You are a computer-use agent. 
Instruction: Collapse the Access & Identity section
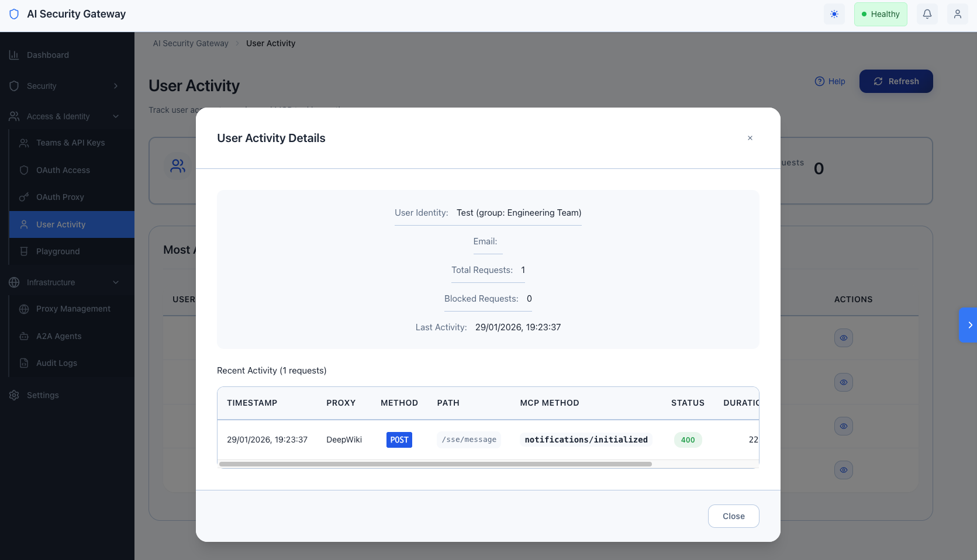point(115,116)
